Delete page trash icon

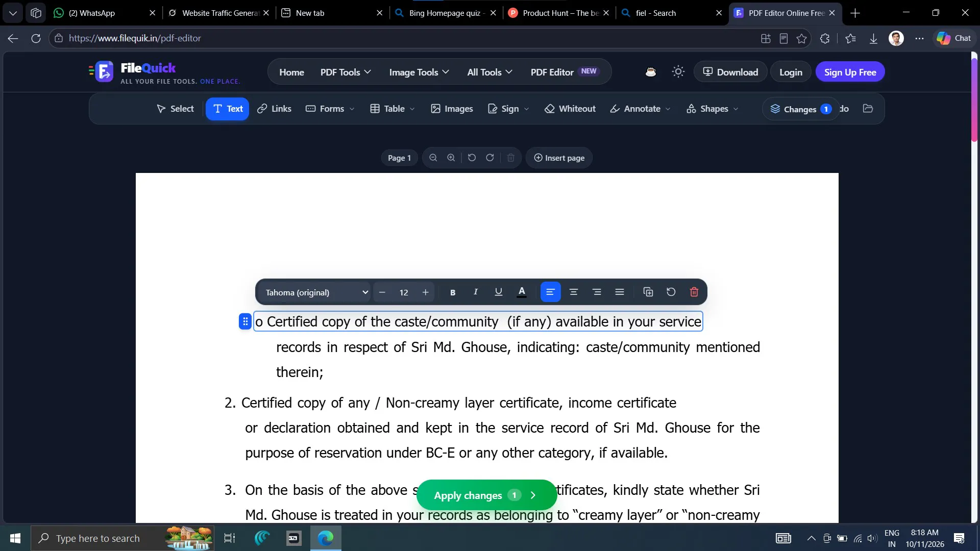[510, 158]
